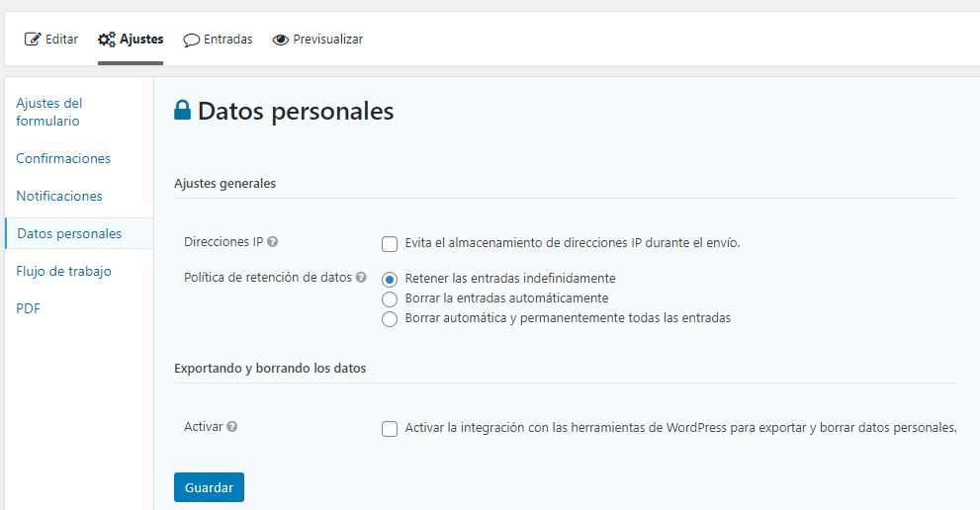Click the Previsualizar eye icon
The height and width of the screenshot is (510, 980).
click(x=281, y=40)
